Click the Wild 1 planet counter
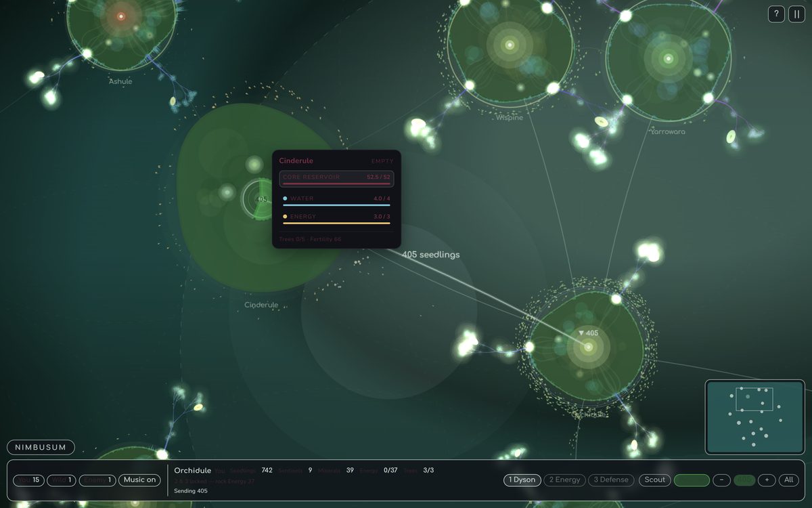The width and height of the screenshot is (812, 508). [61, 480]
